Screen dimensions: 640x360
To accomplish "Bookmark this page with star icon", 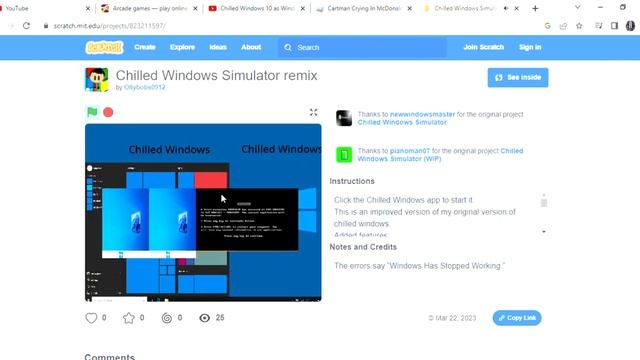I will (579, 26).
